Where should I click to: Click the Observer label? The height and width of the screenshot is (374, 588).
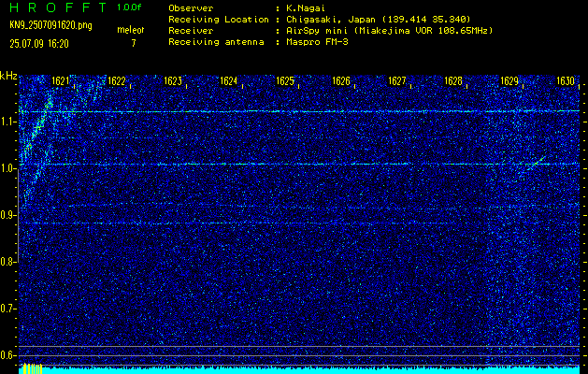[x=191, y=7]
